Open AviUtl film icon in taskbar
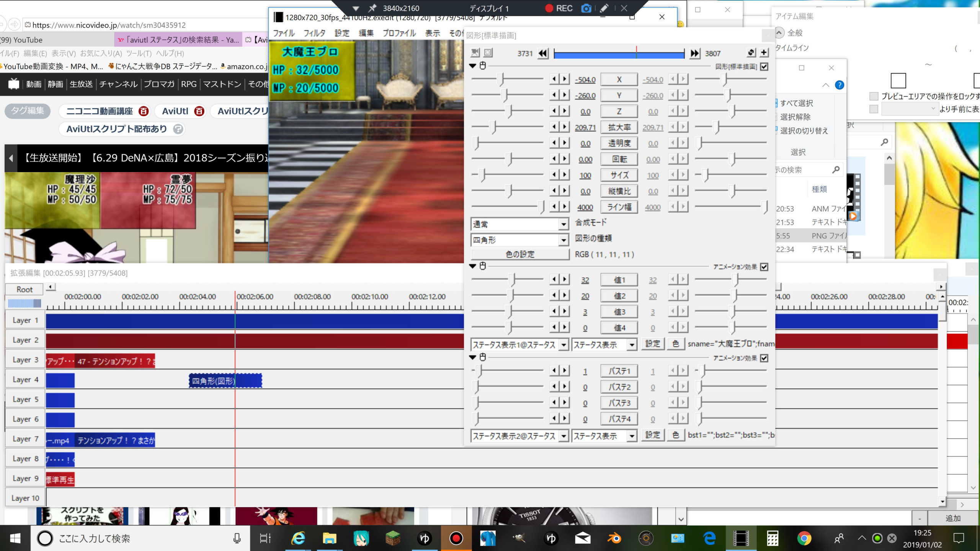 click(741, 538)
